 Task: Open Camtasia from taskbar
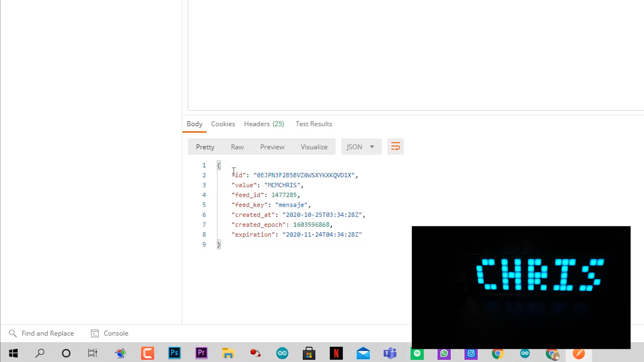click(147, 353)
